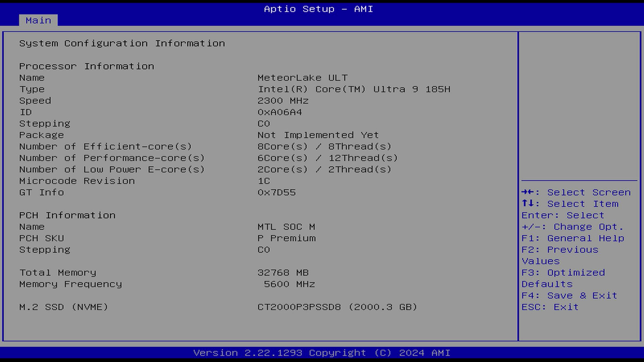Image resolution: width=644 pixels, height=362 pixels.
Task: Click the Version 2.22.1293 copyright footer
Action: 322,353
